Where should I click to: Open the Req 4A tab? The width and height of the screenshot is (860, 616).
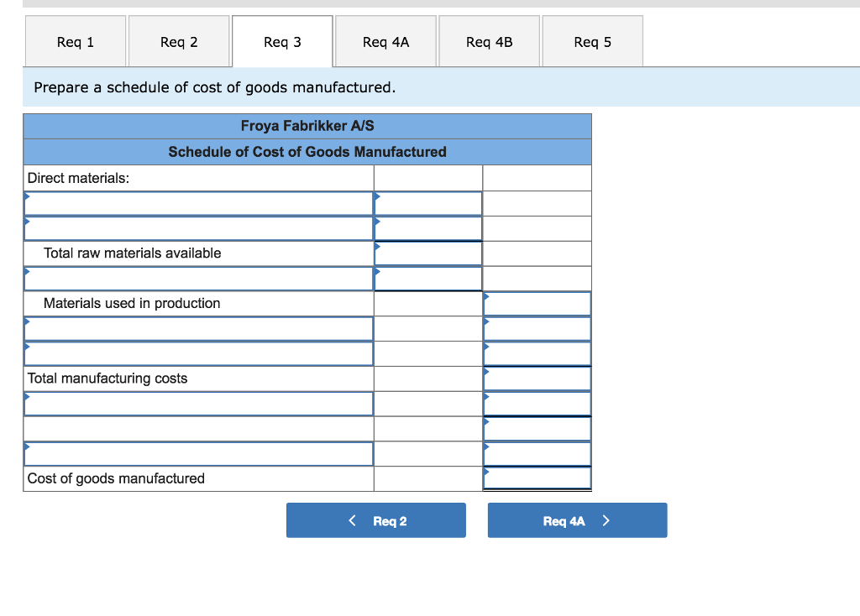click(385, 42)
